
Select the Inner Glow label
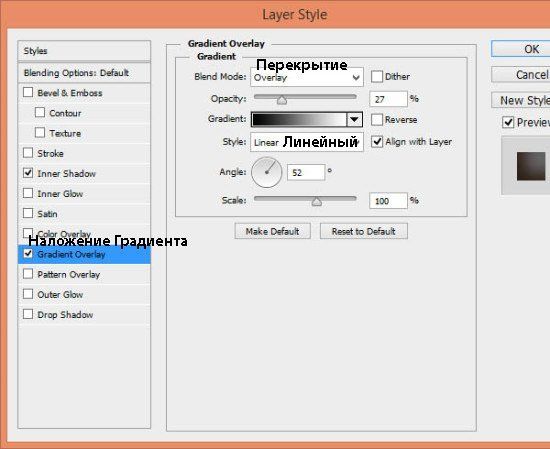(x=60, y=194)
